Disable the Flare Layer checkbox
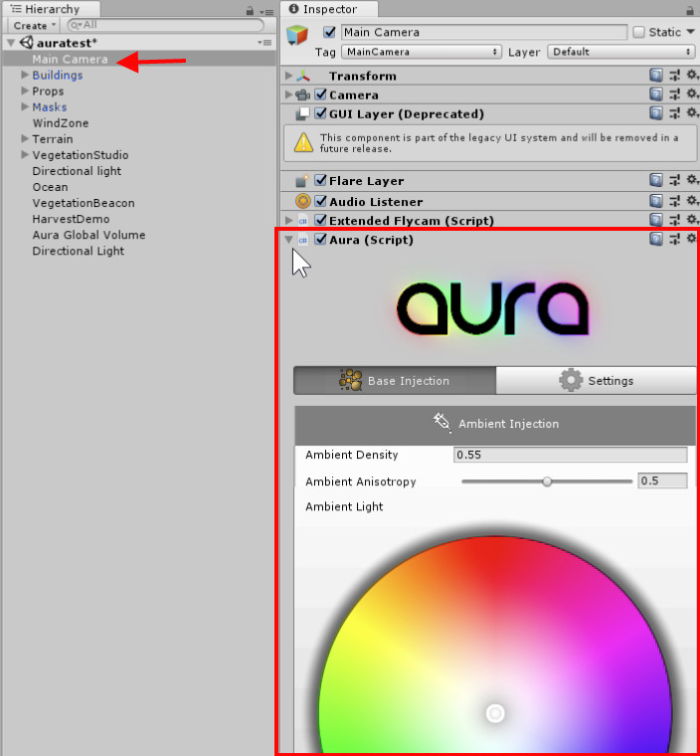This screenshot has height=756, width=700. click(320, 180)
